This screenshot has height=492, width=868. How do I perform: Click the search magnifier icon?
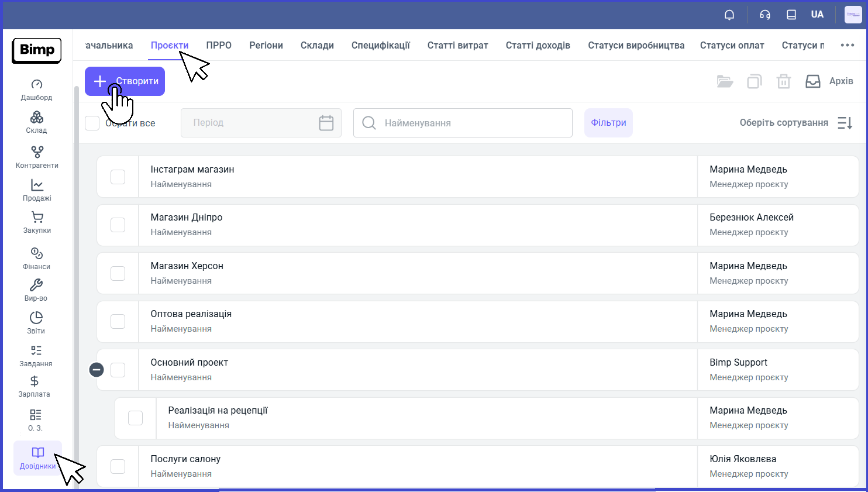(x=369, y=123)
